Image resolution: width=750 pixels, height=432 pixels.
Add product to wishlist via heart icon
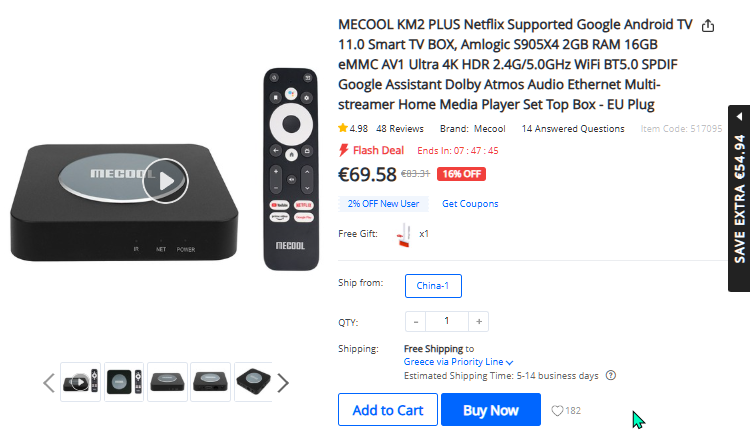(557, 410)
